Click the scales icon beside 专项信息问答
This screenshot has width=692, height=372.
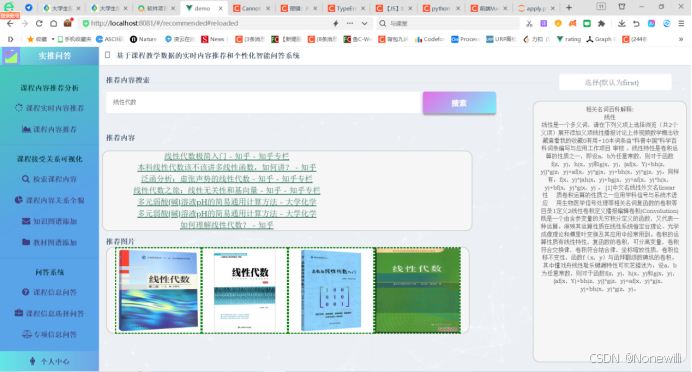coord(26,334)
